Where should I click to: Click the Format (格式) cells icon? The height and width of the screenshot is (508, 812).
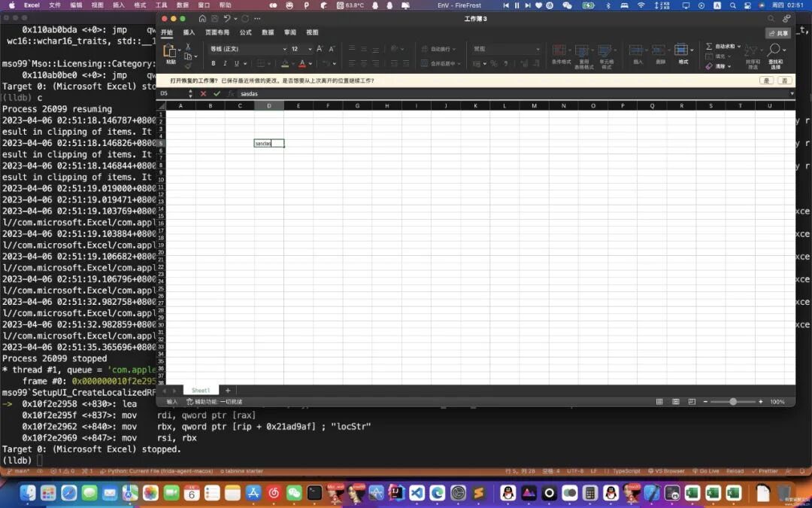click(x=681, y=50)
